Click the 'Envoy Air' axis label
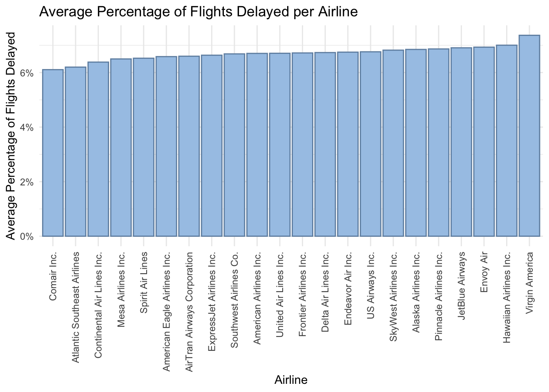 pos(484,272)
